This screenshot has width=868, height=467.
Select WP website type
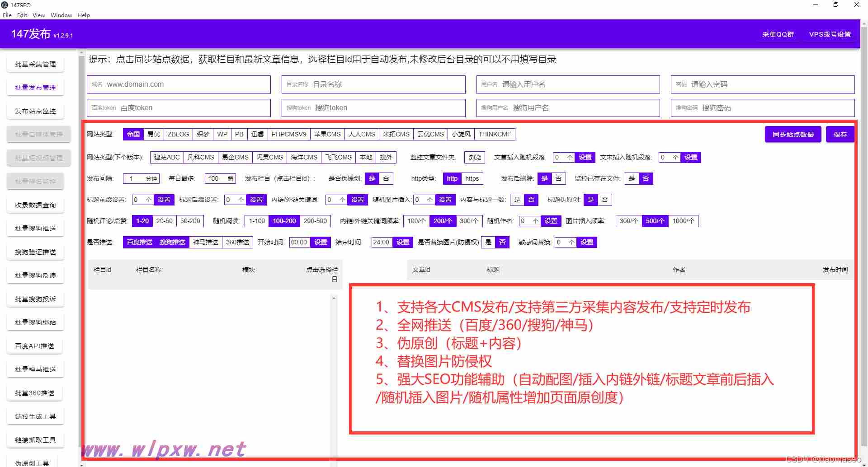(x=222, y=134)
